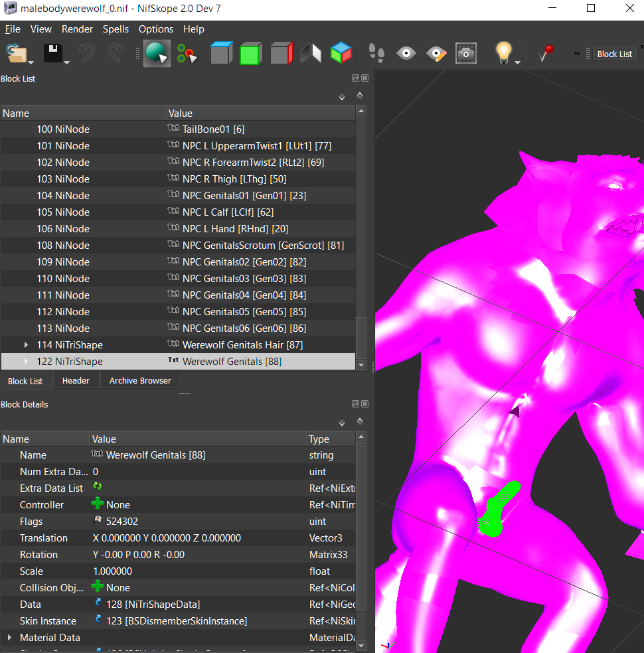The image size is (644, 653).
Task: Toggle the lighting bulb icon
Action: pos(503,53)
